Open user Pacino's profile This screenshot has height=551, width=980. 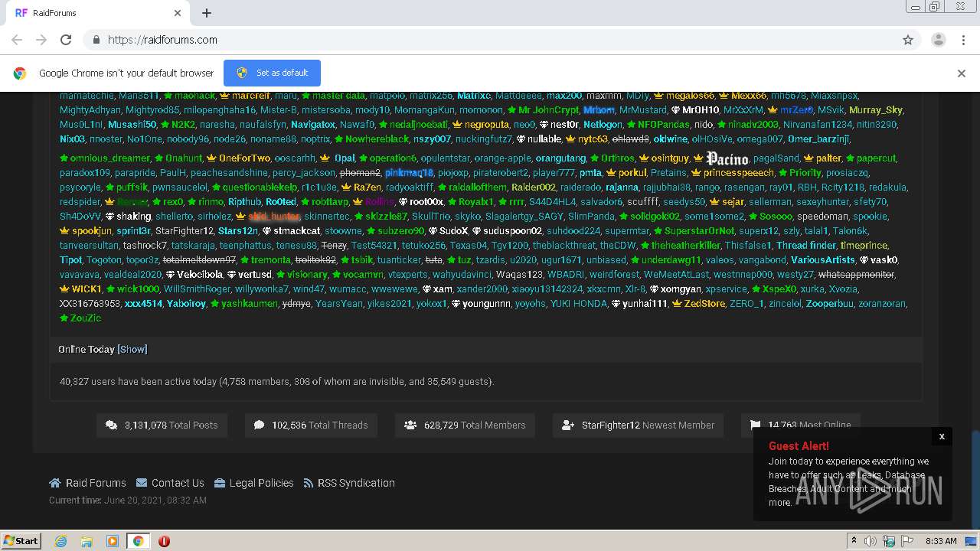coord(727,158)
